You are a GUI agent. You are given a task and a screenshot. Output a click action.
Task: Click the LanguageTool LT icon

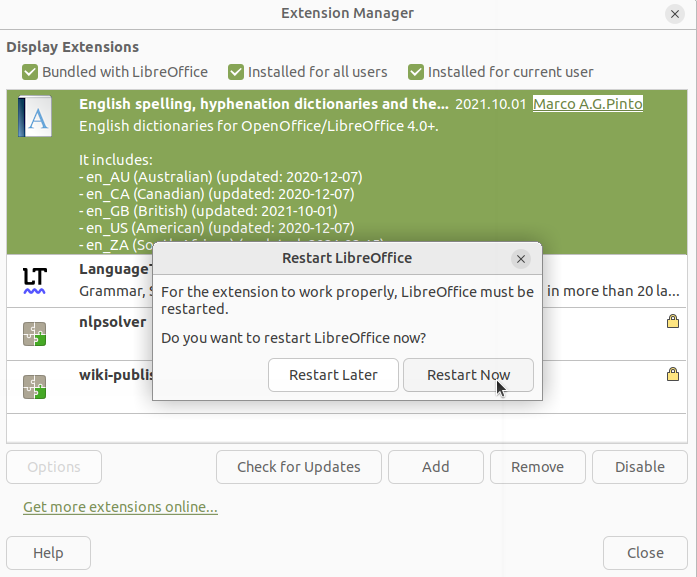tap(35, 281)
